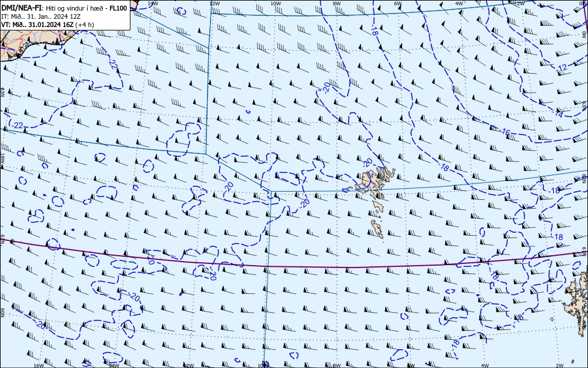
Task: Click the -12 isotherm label
Action: (562, 68)
